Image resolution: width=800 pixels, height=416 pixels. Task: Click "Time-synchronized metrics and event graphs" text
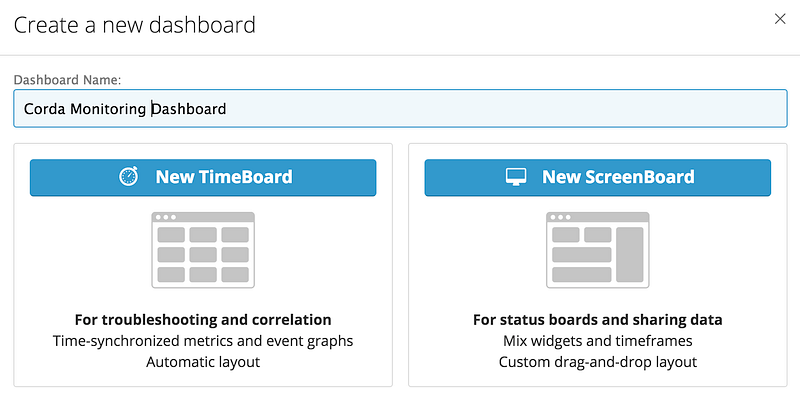click(203, 341)
